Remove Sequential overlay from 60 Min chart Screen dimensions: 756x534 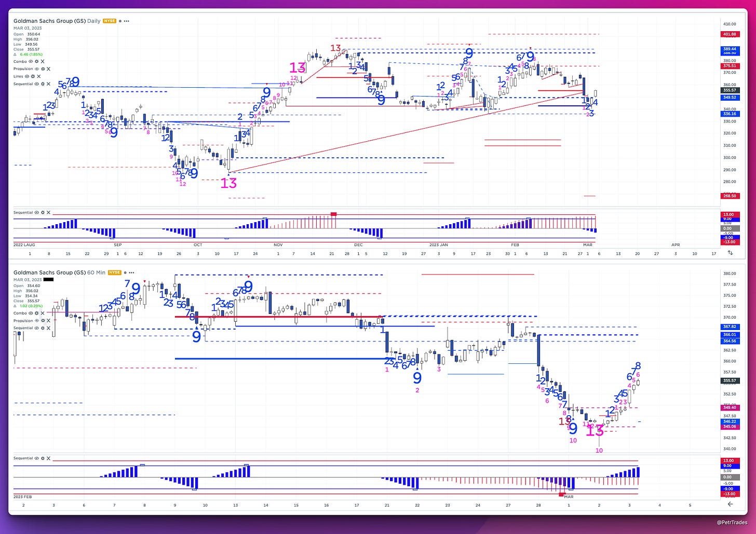pos(48,328)
